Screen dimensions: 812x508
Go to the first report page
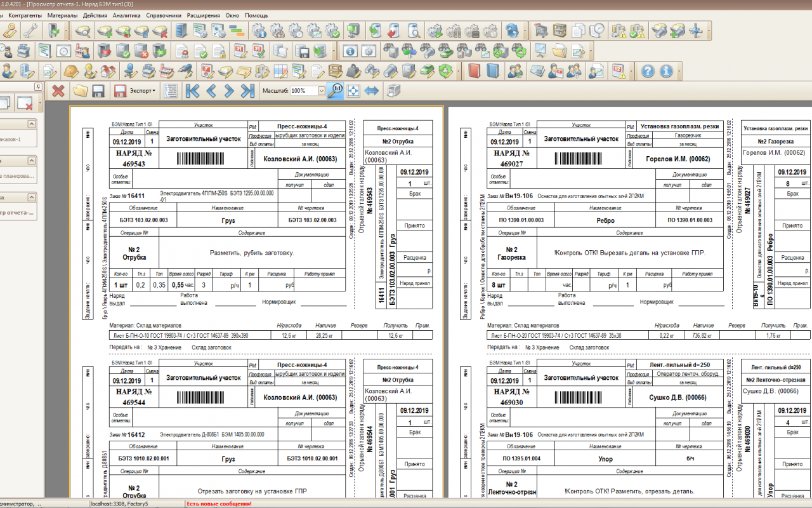point(192,91)
